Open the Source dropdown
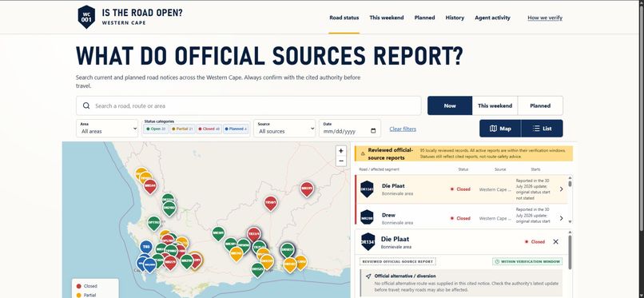644x298 pixels. tap(284, 129)
